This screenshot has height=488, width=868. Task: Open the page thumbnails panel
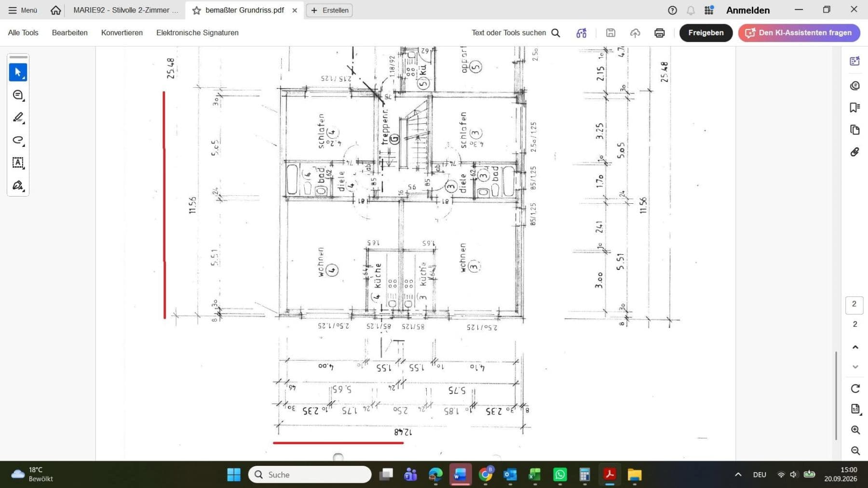click(854, 130)
